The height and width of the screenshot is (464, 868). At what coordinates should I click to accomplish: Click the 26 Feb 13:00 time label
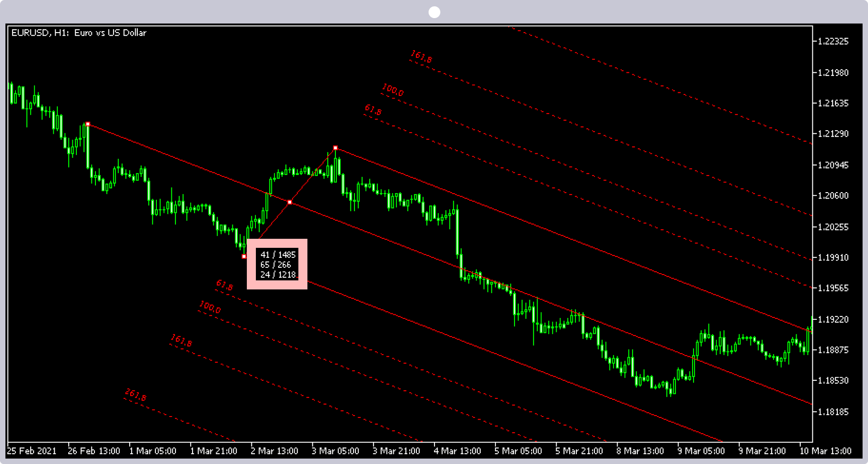coord(94,451)
